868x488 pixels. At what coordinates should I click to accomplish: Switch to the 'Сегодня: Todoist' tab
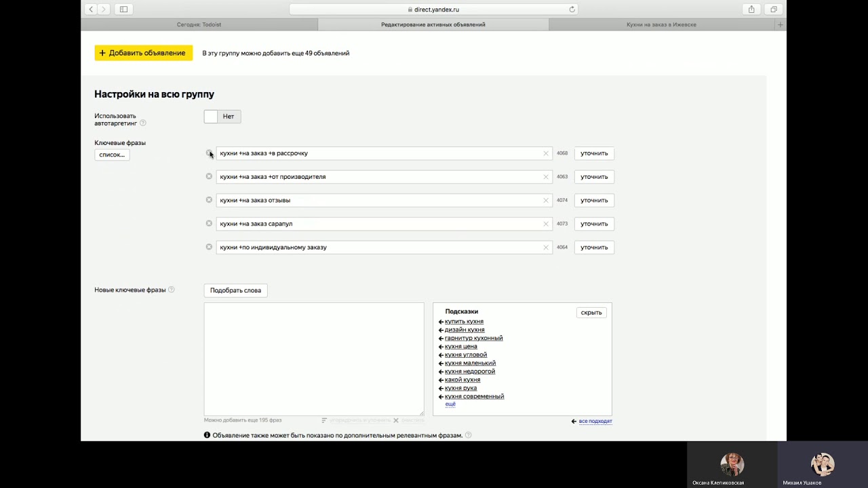[x=199, y=24]
